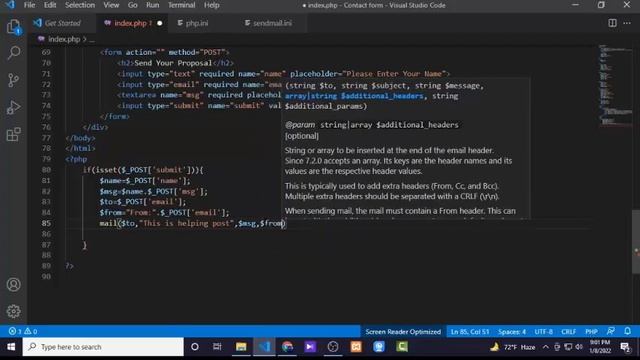Open the File menu
Viewport: 640px width, 360px height.
click(29, 5)
